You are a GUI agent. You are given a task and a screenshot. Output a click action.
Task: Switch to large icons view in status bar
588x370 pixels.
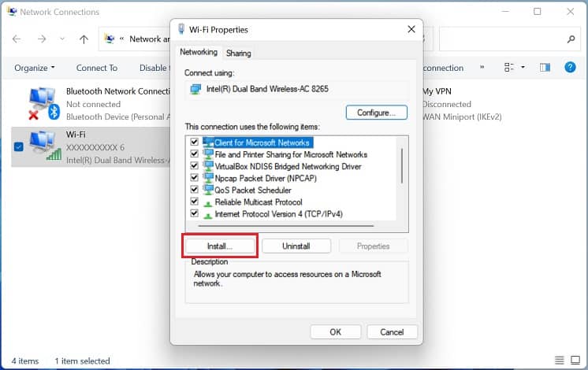tap(575, 361)
